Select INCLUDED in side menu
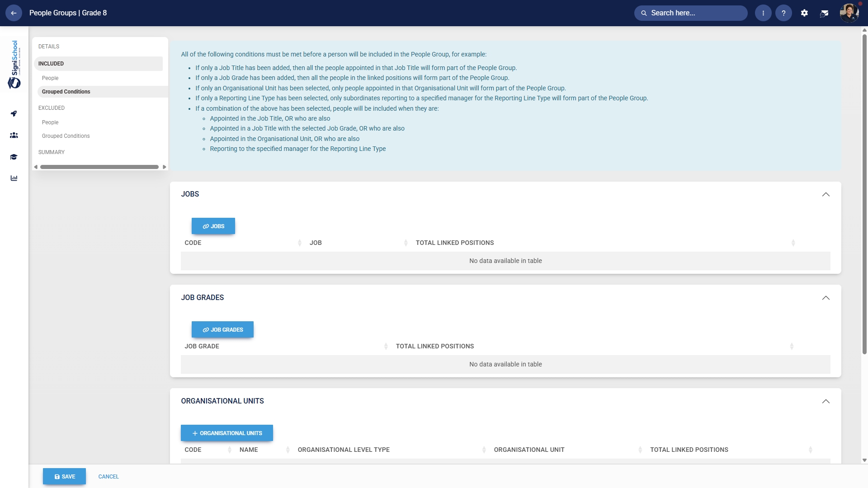This screenshot has height=488, width=868. pyautogui.click(x=98, y=64)
